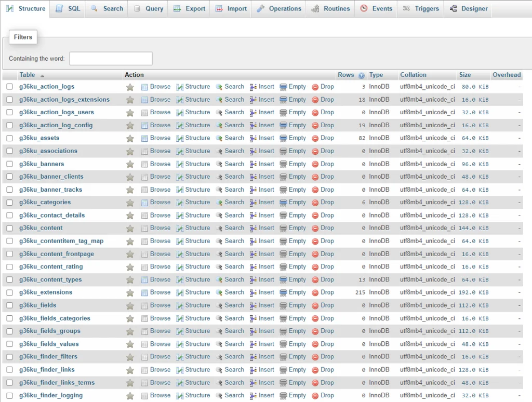Open Structure view of g36ku_banners
Image resolution: width=532 pixels, height=402 pixels.
[x=193, y=164]
